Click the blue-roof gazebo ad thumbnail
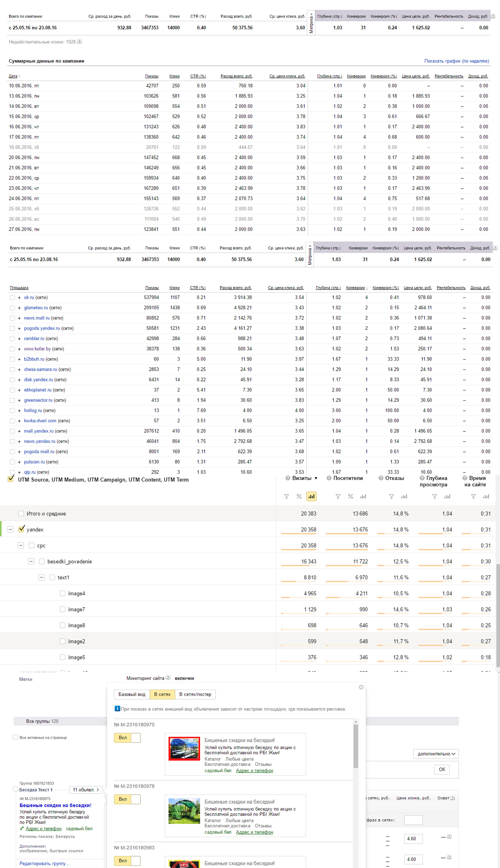 pyautogui.click(x=184, y=749)
